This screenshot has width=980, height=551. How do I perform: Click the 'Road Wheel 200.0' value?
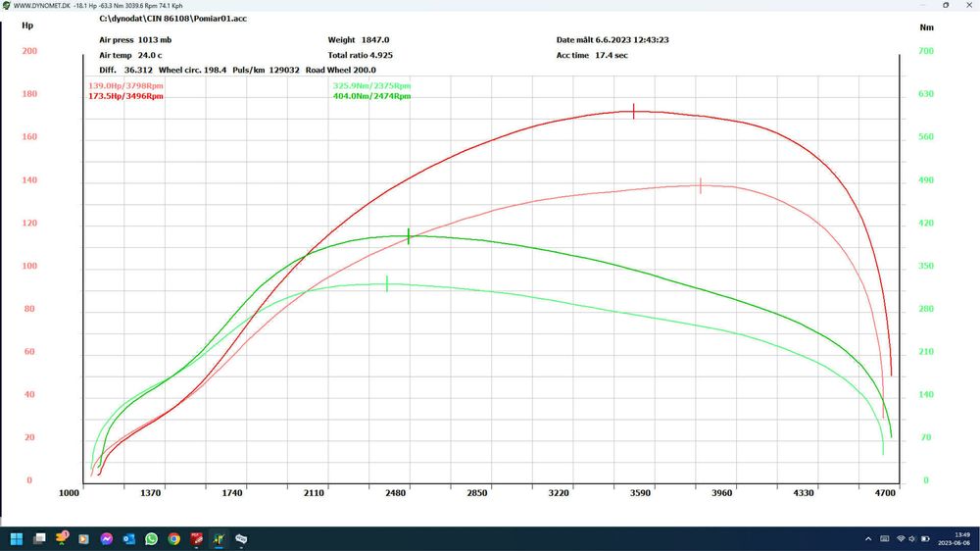[x=341, y=70]
